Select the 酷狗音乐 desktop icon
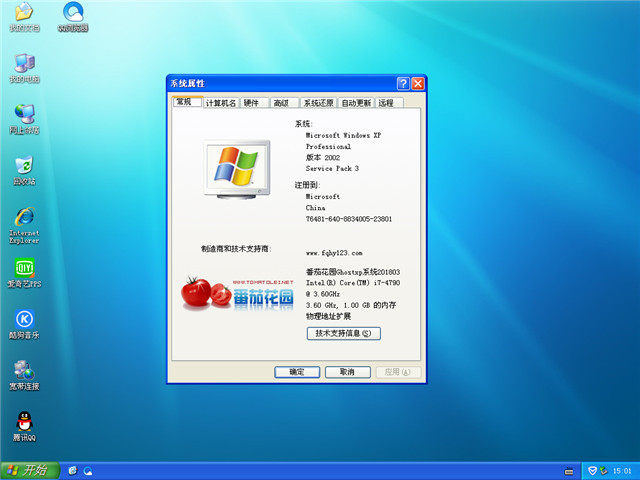The image size is (640, 480). click(x=24, y=324)
